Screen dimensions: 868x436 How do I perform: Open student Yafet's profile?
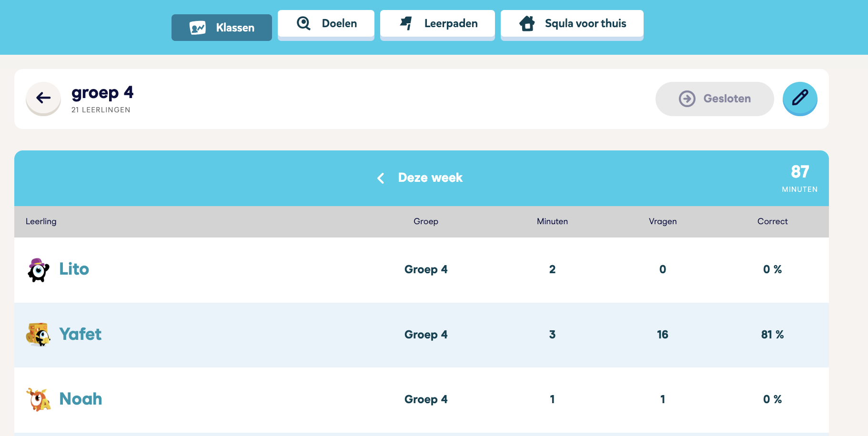pyautogui.click(x=80, y=334)
